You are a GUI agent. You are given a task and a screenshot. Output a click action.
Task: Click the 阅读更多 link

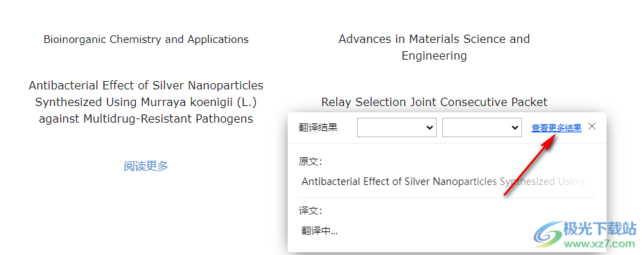[146, 166]
